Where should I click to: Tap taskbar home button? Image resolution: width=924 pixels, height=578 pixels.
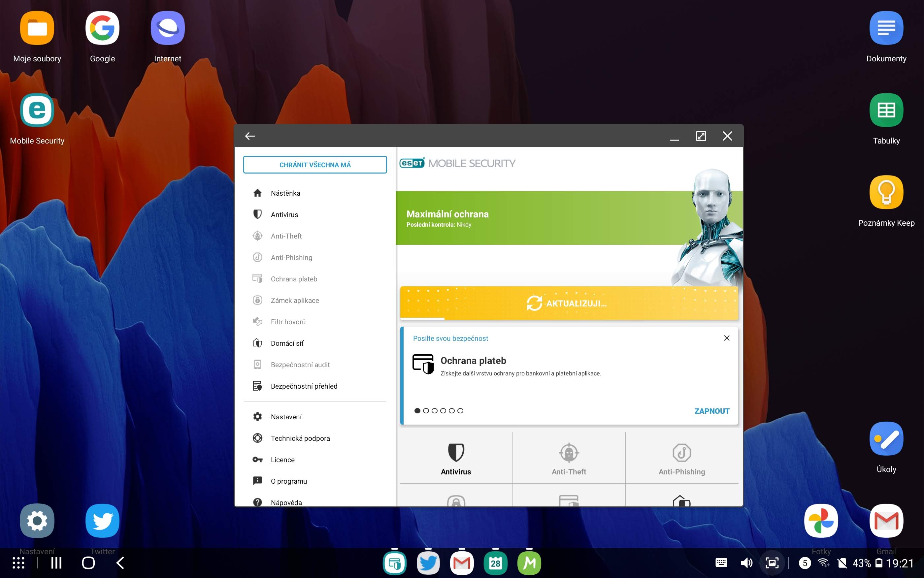tap(88, 563)
